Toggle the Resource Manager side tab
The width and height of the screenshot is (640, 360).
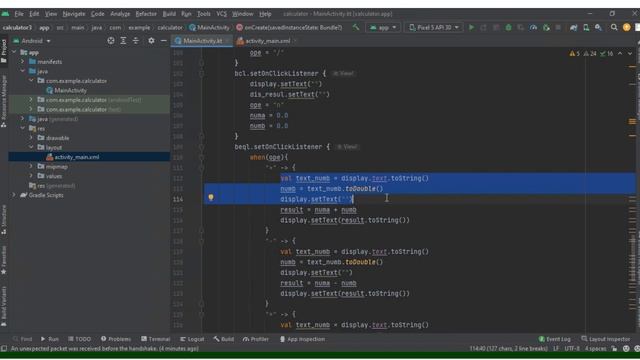[4, 101]
